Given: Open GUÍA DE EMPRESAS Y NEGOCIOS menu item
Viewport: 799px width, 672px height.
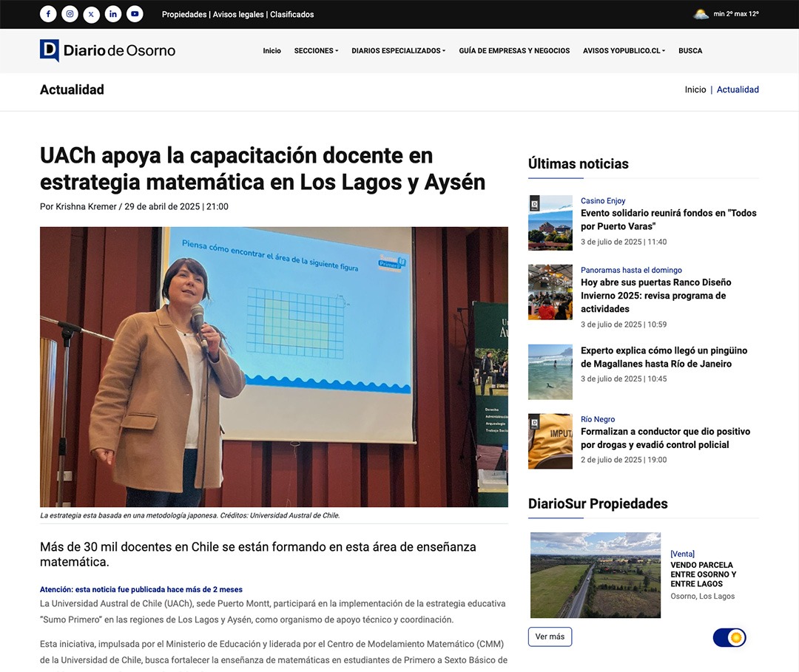Looking at the screenshot, I should 514,51.
